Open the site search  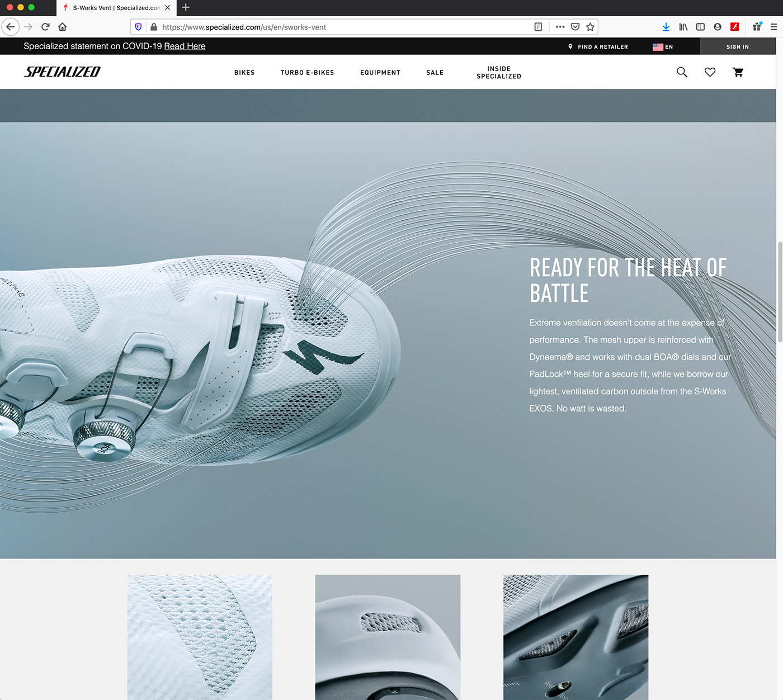pos(682,72)
